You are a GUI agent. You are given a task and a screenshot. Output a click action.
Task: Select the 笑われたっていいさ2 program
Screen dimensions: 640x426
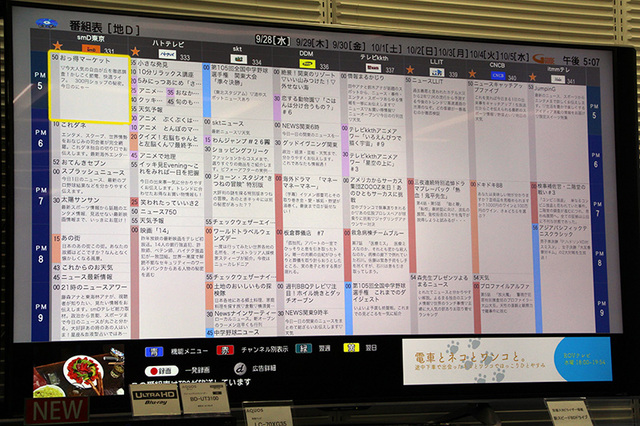pos(167,202)
